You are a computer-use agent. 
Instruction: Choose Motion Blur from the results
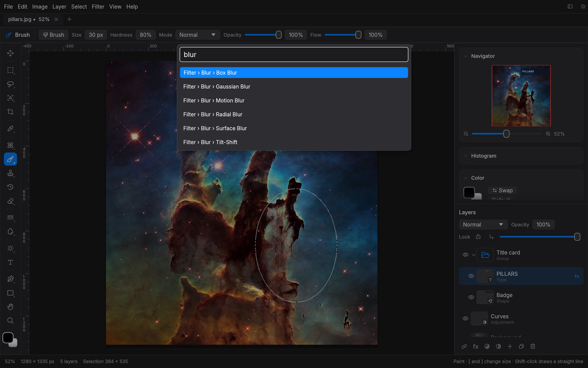(x=294, y=101)
